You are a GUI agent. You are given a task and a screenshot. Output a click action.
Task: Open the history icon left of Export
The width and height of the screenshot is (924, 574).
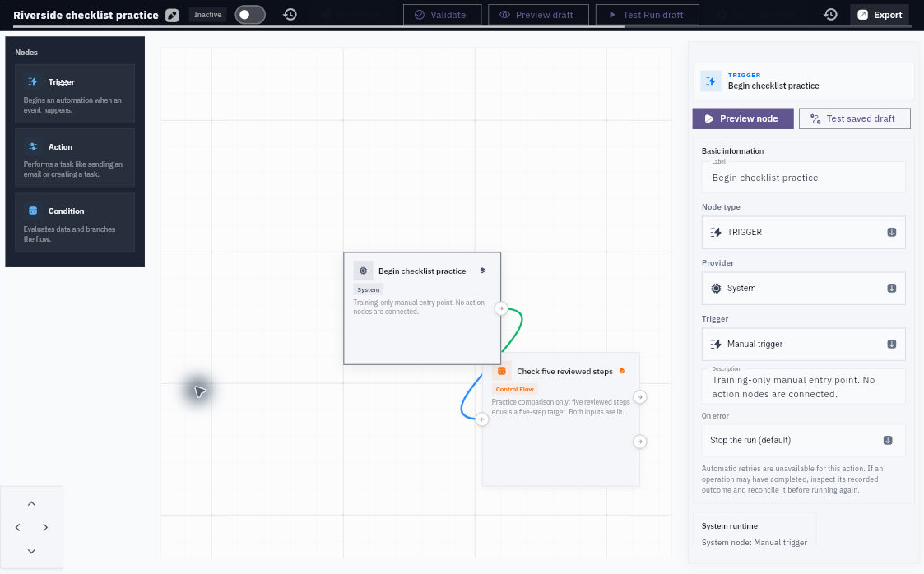[830, 15]
